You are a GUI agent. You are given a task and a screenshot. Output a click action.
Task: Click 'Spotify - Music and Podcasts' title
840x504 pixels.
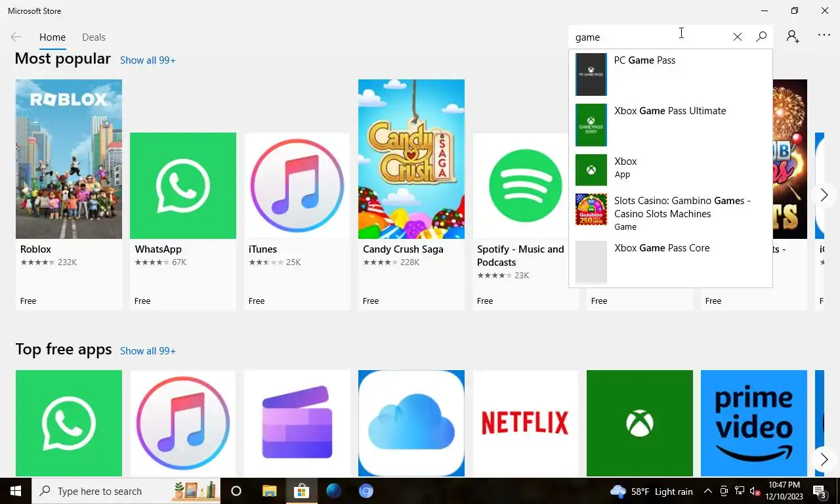(x=520, y=256)
